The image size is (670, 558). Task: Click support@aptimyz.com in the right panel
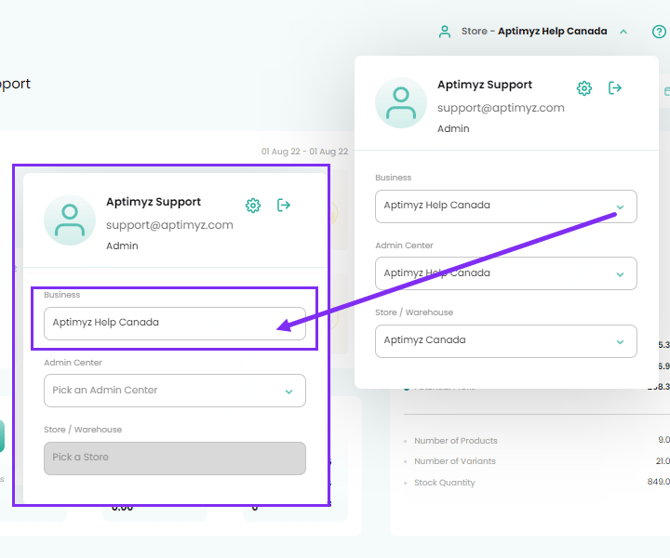click(x=500, y=108)
